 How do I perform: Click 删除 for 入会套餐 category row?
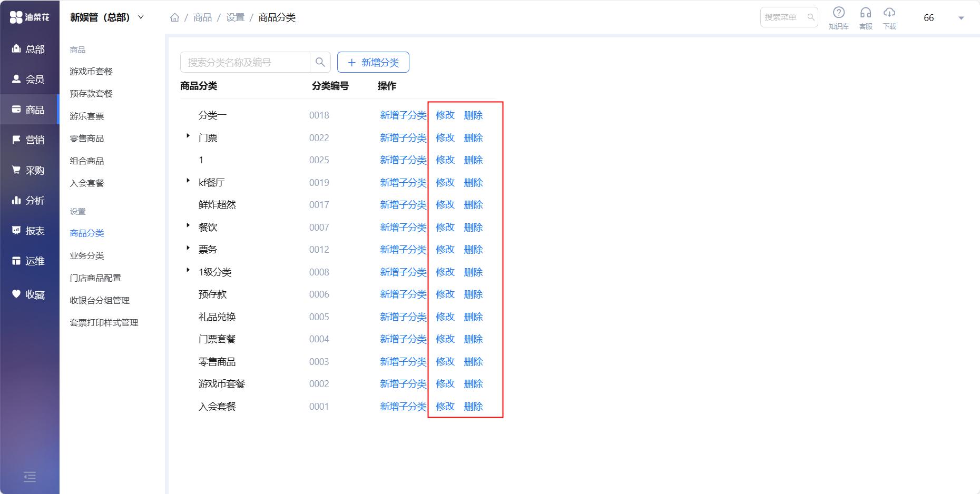(473, 407)
